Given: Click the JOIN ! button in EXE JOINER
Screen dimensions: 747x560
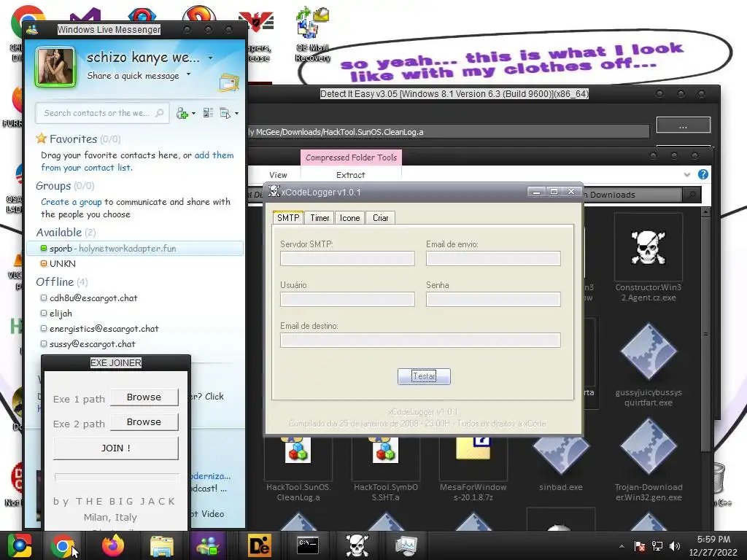Looking at the screenshot, I should 116,448.
